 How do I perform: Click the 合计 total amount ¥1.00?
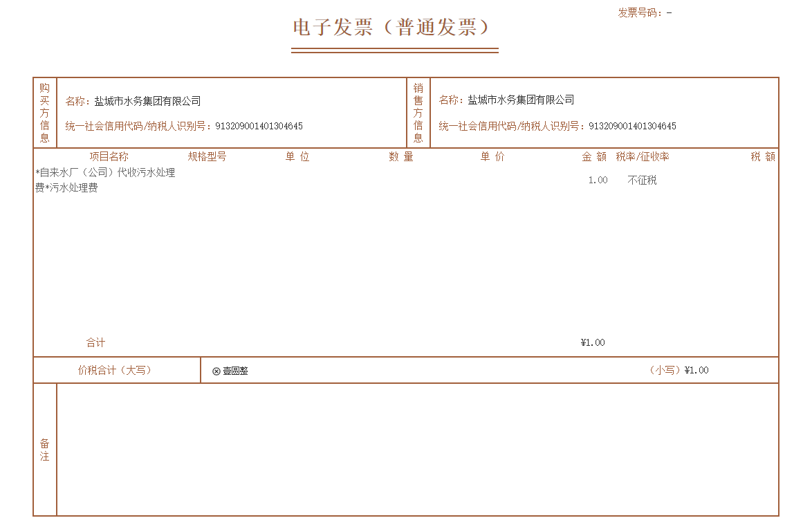pos(593,343)
